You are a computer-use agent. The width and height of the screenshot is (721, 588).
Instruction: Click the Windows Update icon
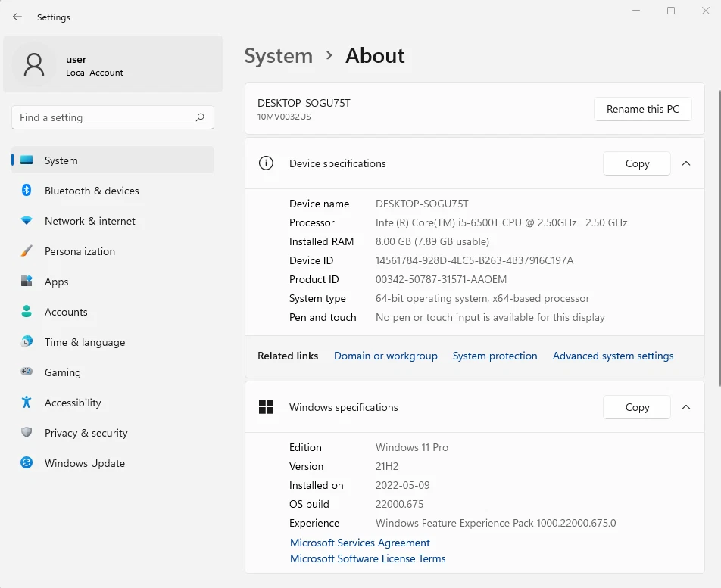[x=25, y=463]
